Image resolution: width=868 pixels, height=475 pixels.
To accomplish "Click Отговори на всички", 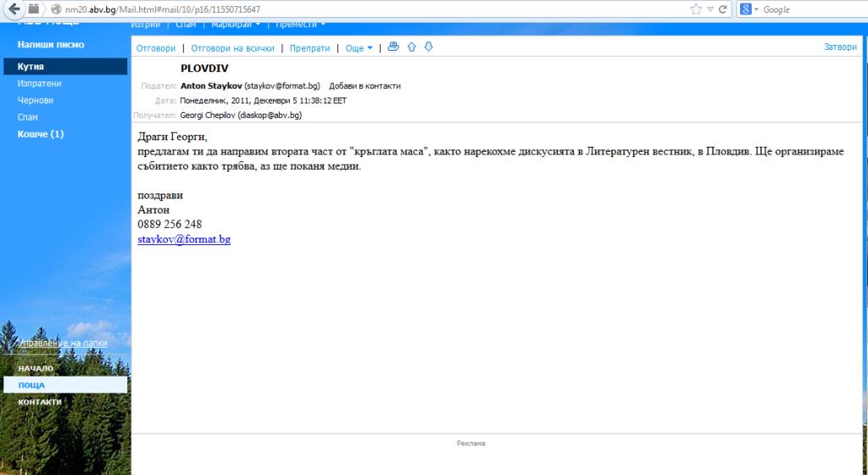I will point(232,48).
